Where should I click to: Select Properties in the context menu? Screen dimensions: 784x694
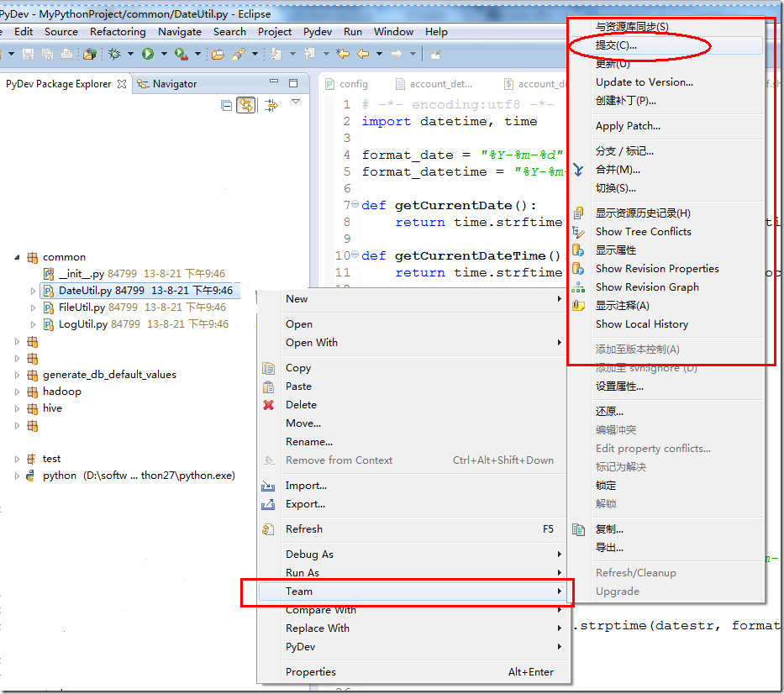[x=413, y=672]
